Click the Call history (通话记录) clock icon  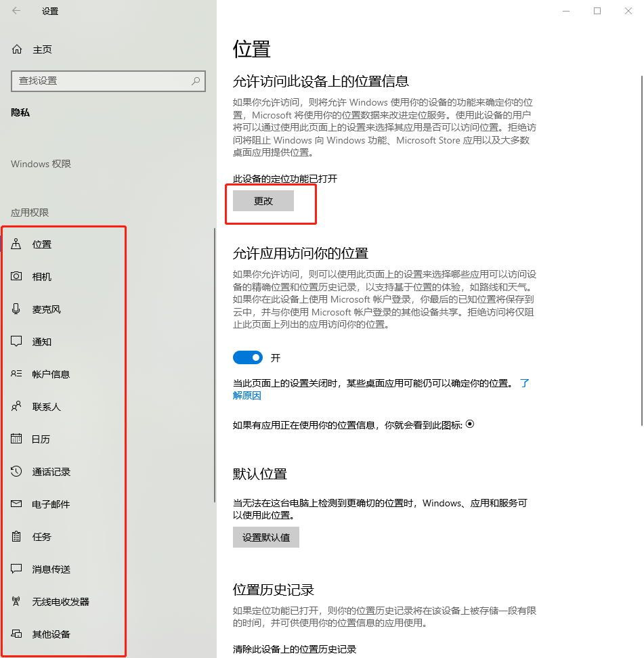17,472
